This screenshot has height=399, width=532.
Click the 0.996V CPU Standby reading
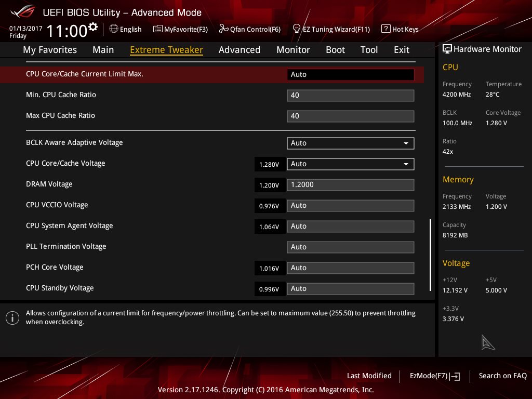coord(270,289)
